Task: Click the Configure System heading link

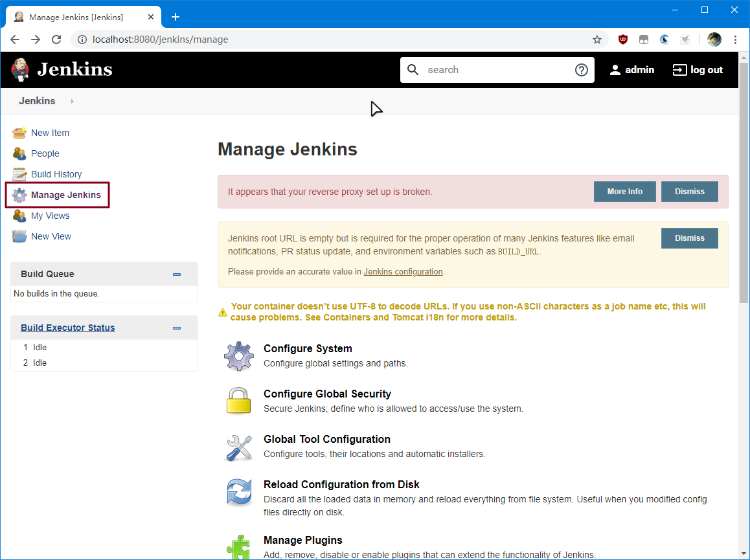Action: point(308,349)
